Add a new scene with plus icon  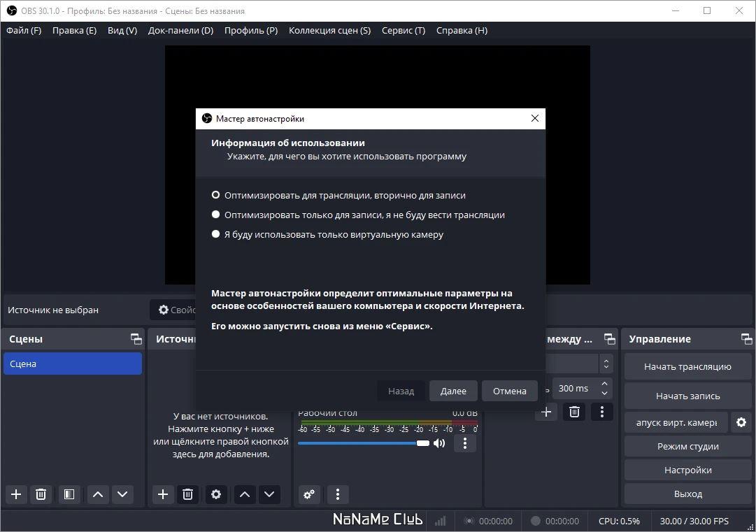pos(16,494)
